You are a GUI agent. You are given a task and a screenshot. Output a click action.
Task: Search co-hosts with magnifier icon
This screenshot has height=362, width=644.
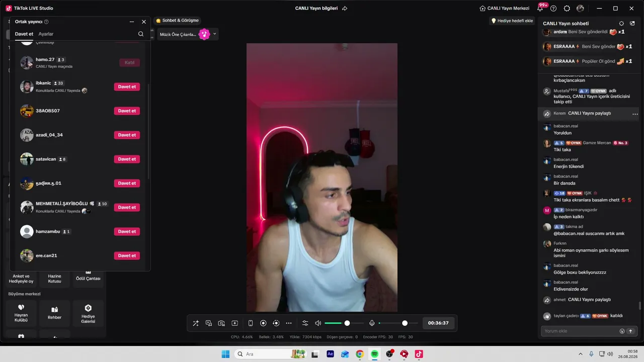coord(141,34)
